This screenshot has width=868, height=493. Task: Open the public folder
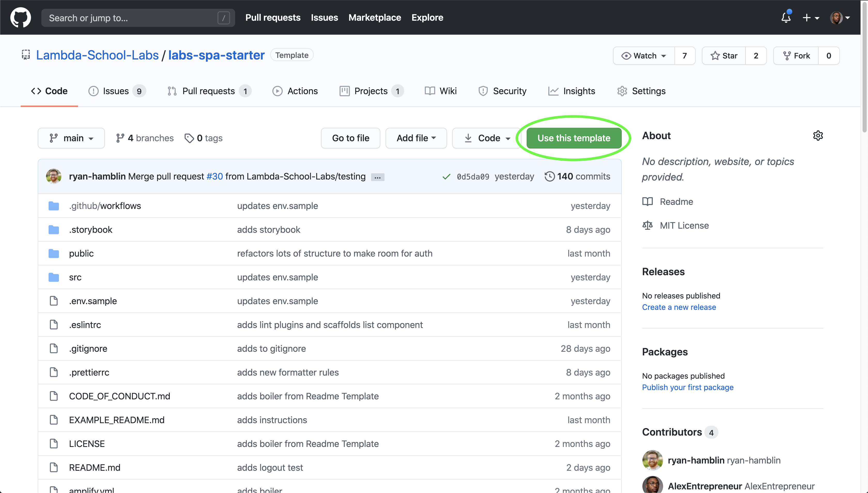point(81,253)
